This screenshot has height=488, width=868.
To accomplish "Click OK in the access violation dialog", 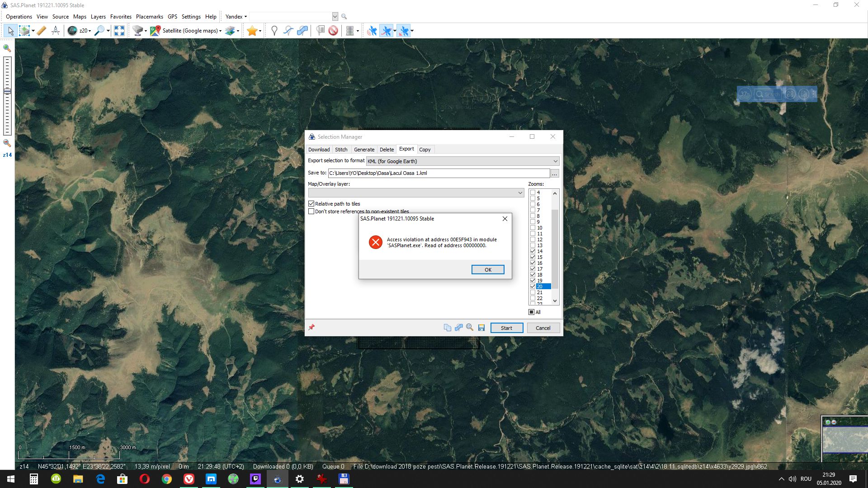I will [487, 270].
